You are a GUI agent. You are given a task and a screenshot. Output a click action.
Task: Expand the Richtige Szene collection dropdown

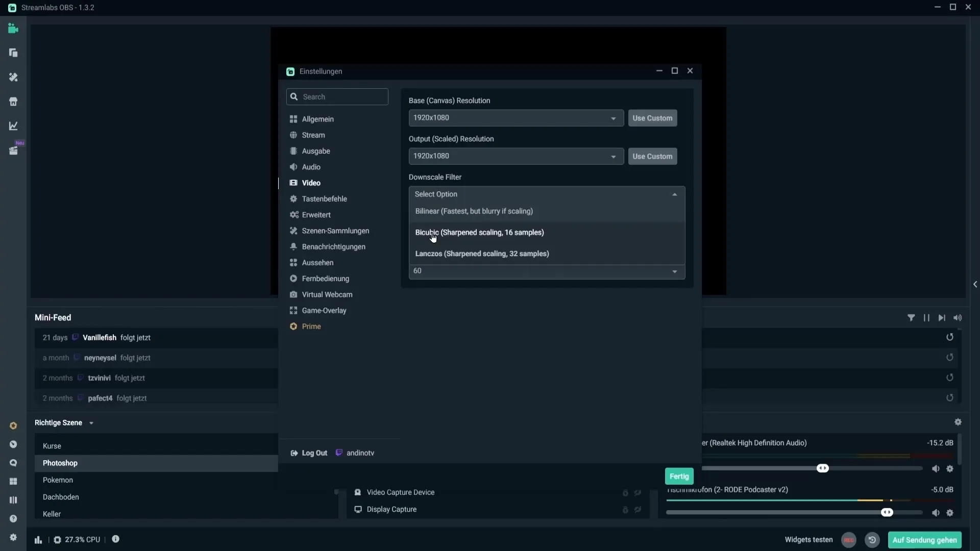[x=91, y=423]
